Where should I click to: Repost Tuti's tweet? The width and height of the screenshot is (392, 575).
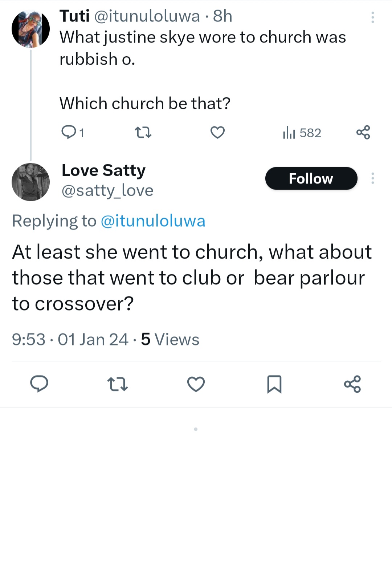pos(143,133)
